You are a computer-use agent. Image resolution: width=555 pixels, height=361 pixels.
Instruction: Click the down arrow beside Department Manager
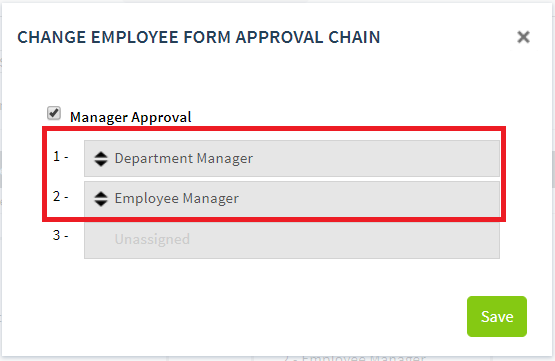[101, 163]
